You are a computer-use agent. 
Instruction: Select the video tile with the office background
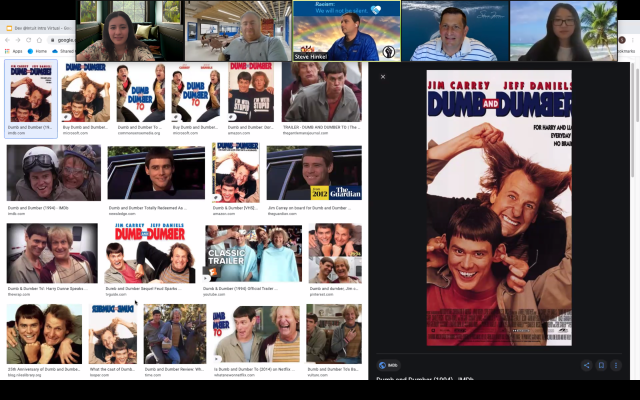pyautogui.click(x=238, y=31)
